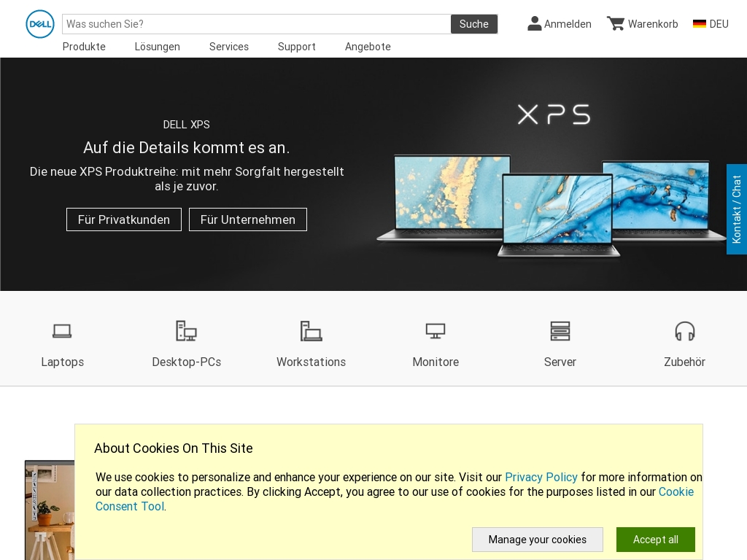Click the Anmelden user icon

tap(535, 23)
